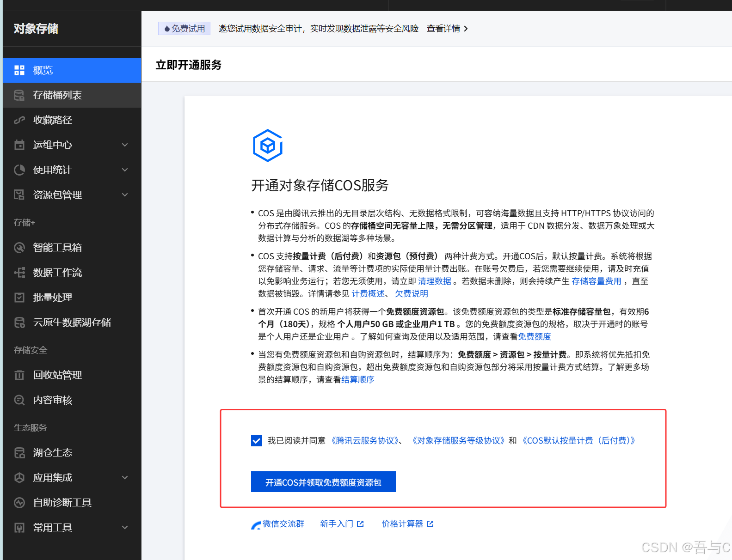Open 回收站管理 in the sidebar
732x560 pixels.
click(x=72, y=375)
